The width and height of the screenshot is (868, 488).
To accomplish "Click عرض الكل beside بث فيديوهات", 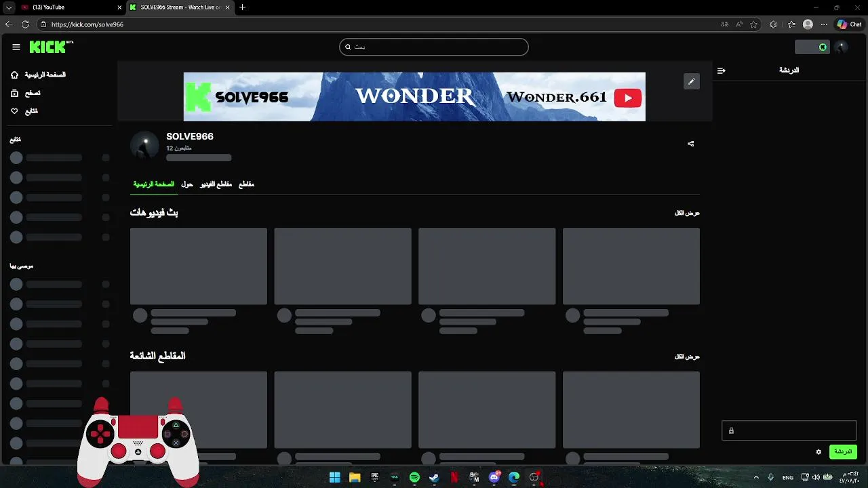I will pos(687,213).
